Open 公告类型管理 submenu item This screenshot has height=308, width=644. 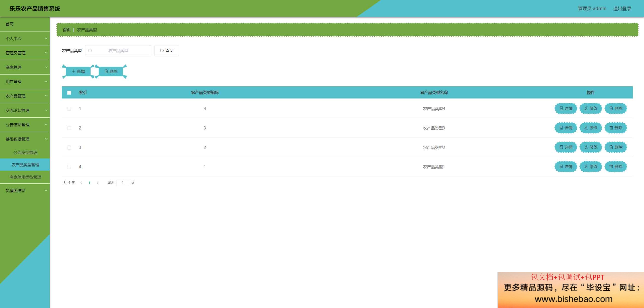tap(25, 152)
